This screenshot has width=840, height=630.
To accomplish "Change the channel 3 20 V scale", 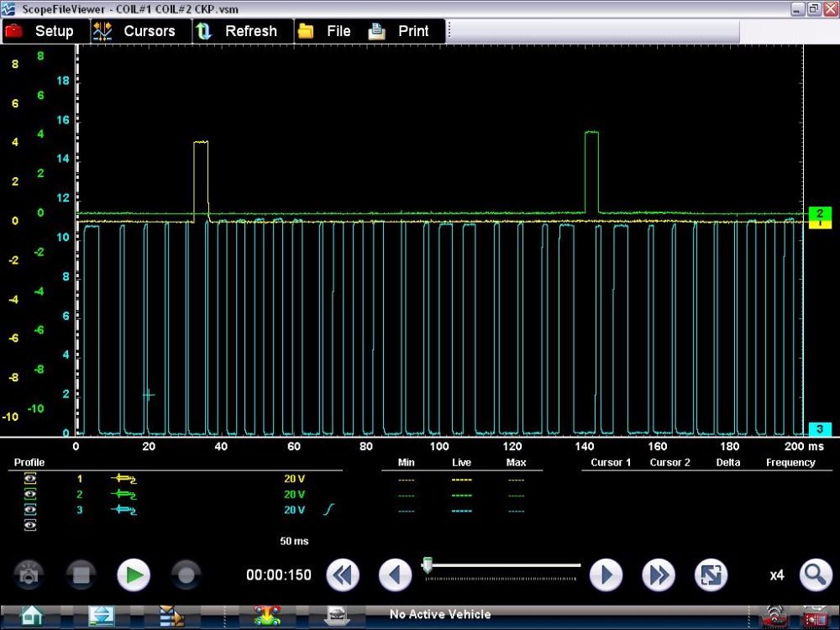I will click(x=294, y=510).
